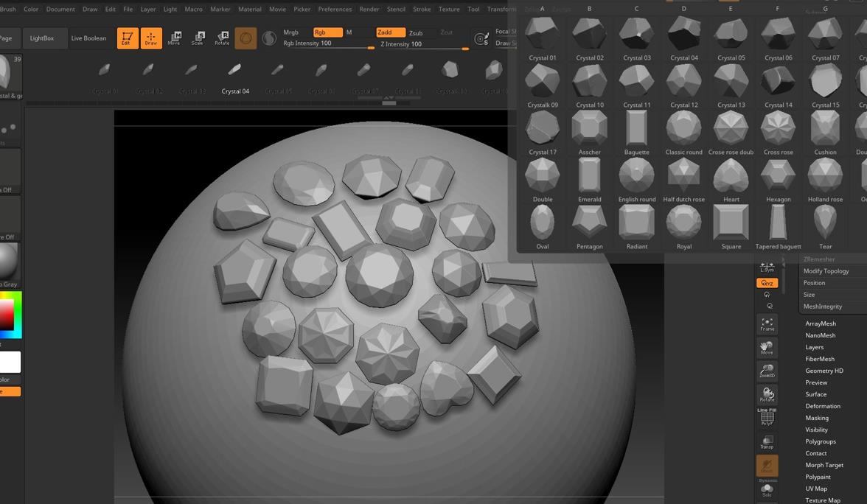Open the Document menu
Image resolution: width=867 pixels, height=504 pixels.
tap(60, 9)
